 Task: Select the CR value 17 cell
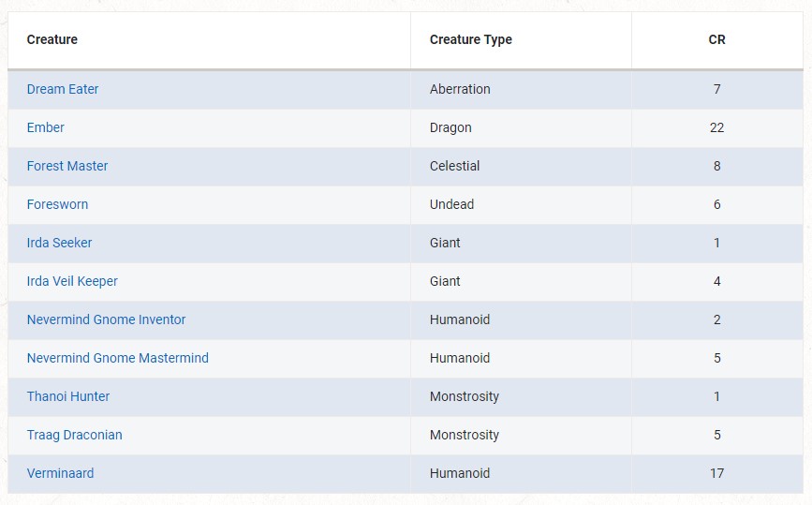coord(716,473)
